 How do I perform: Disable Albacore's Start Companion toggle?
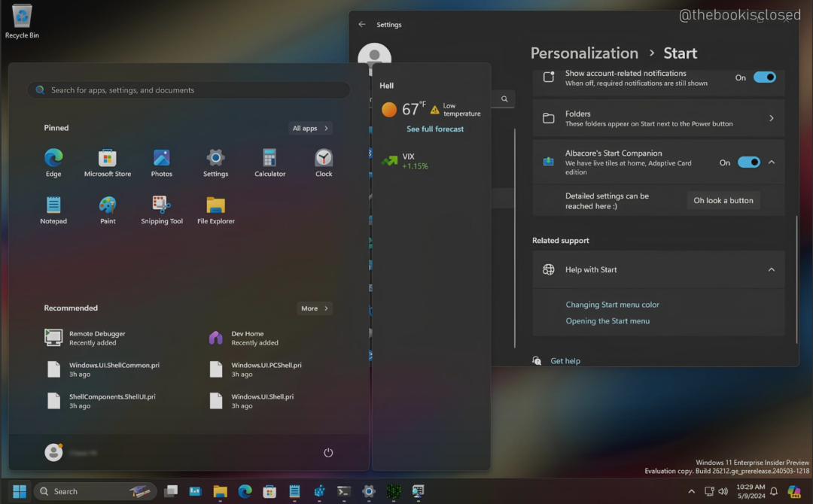[748, 162]
